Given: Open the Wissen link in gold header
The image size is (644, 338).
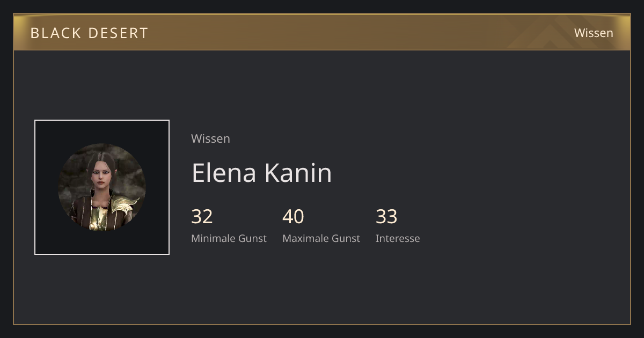Looking at the screenshot, I should (594, 33).
